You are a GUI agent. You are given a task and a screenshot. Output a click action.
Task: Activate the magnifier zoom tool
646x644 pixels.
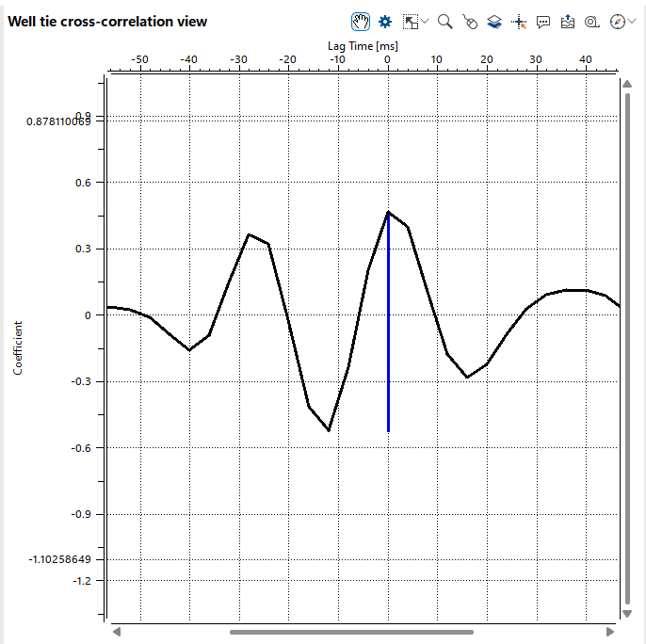(445, 21)
